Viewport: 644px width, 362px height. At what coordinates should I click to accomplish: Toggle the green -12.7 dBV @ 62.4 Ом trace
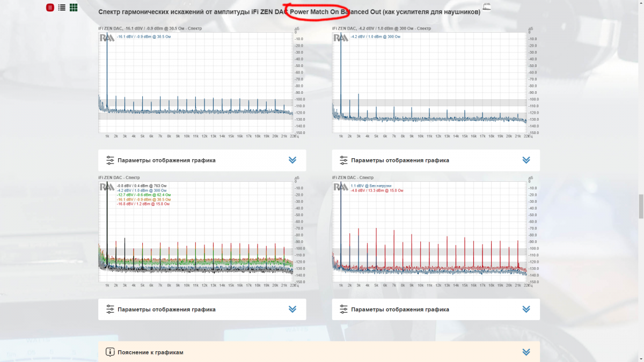143,195
